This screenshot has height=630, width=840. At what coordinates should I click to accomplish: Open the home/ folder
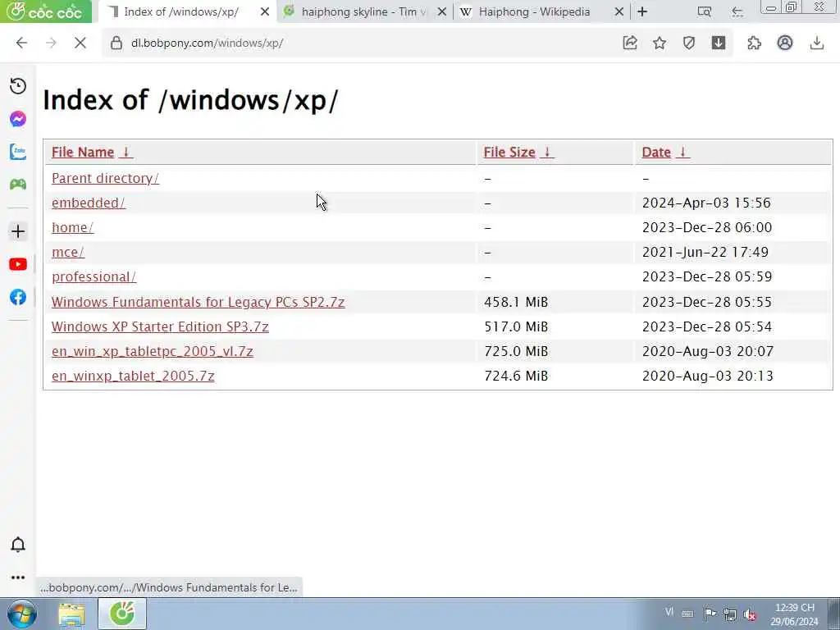click(72, 227)
